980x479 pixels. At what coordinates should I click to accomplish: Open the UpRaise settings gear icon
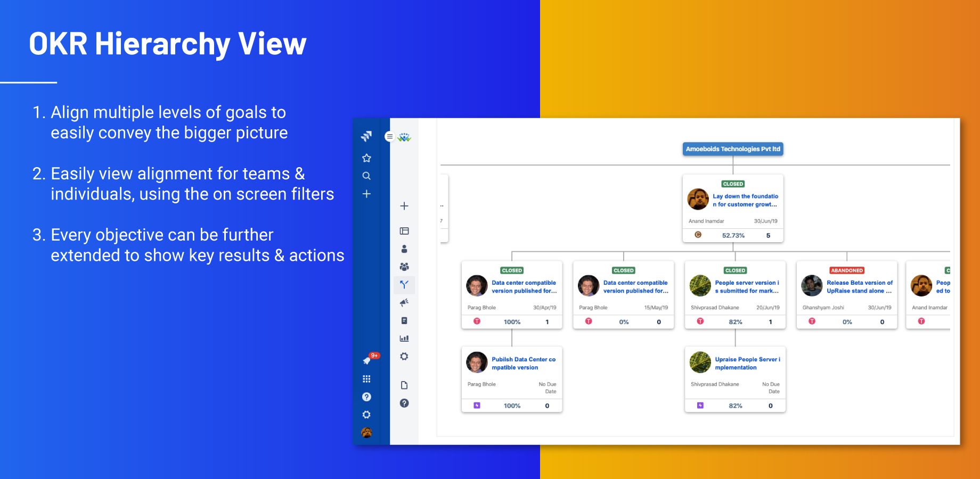click(404, 357)
